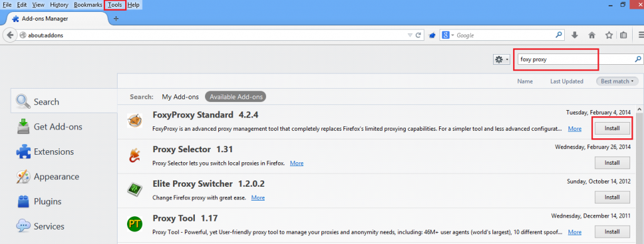Image resolution: width=644 pixels, height=244 pixels.
Task: Click the blue feed icon beside Google search
Action: (x=432, y=35)
